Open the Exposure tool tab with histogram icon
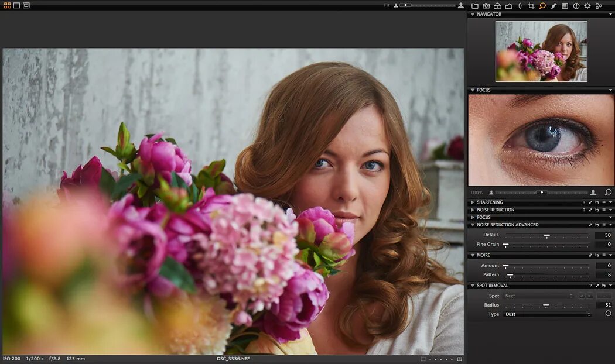The height and width of the screenshot is (364, 615). click(x=509, y=6)
